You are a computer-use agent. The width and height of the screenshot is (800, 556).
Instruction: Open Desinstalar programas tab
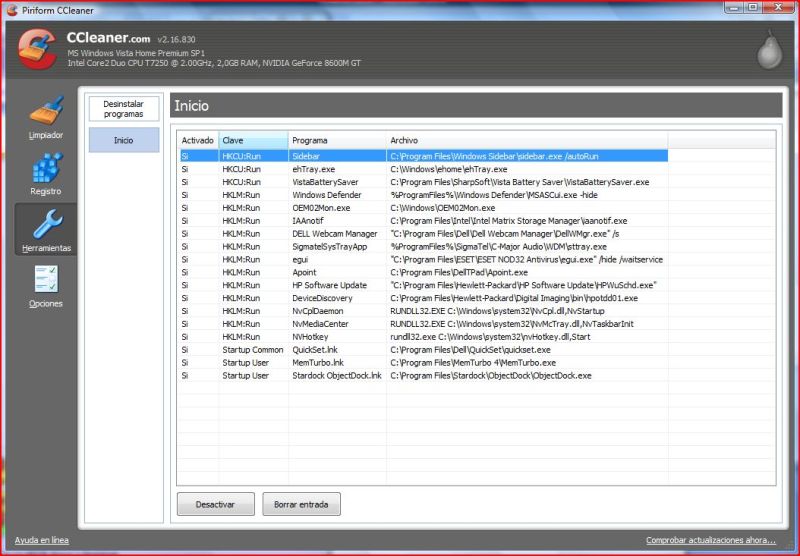(x=123, y=109)
